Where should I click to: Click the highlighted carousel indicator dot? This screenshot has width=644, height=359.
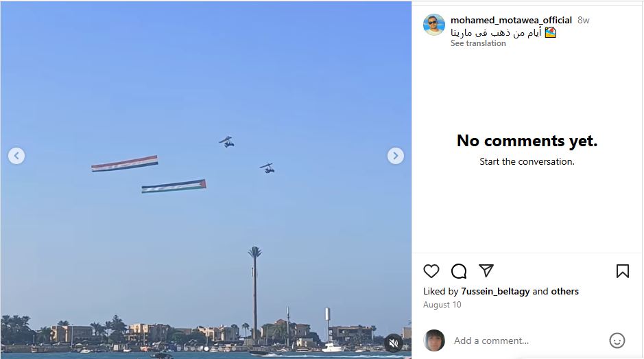[206, 349]
